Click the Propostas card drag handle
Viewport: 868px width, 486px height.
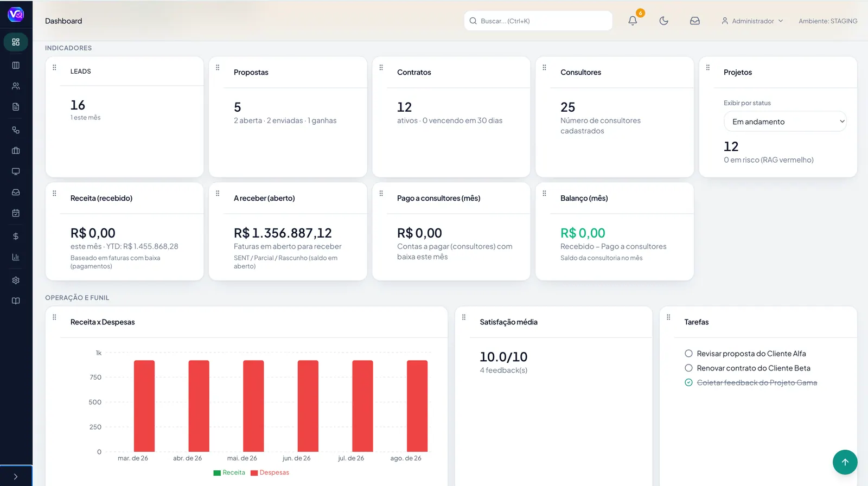(218, 67)
